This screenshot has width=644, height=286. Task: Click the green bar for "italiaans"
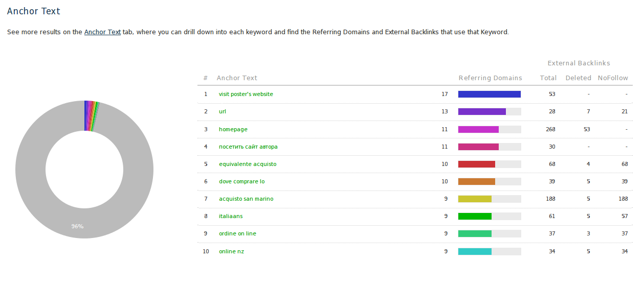click(x=475, y=216)
